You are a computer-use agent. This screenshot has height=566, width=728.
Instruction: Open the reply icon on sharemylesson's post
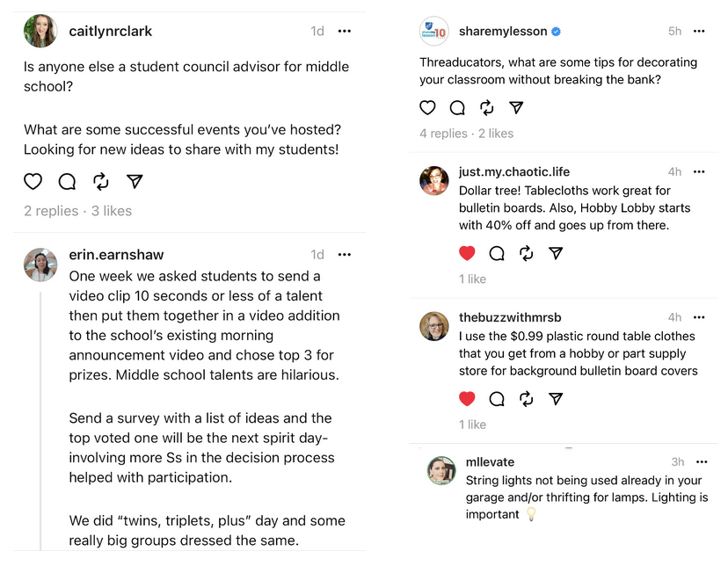457,107
